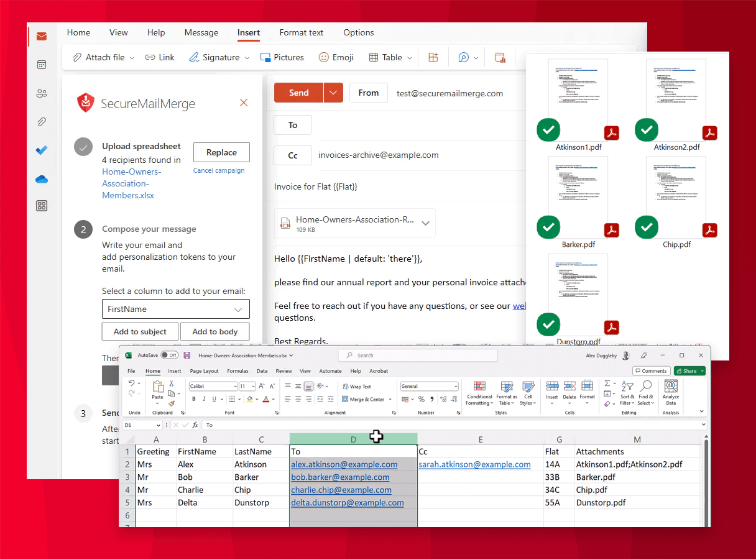The height and width of the screenshot is (560, 756).
Task: Open the Excel fill color picker
Action: [250, 399]
